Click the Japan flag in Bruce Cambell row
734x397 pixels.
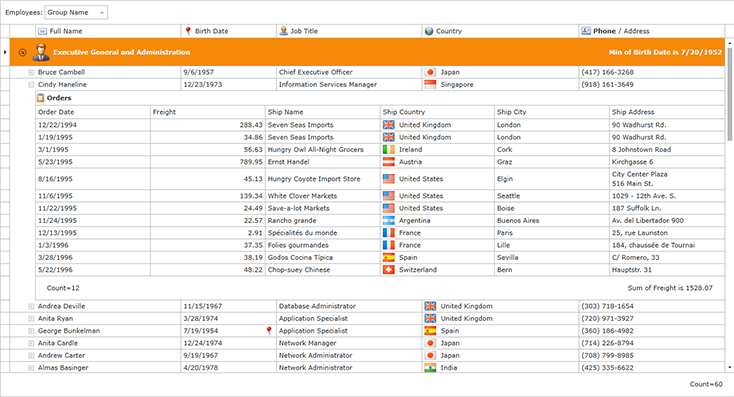(430, 72)
